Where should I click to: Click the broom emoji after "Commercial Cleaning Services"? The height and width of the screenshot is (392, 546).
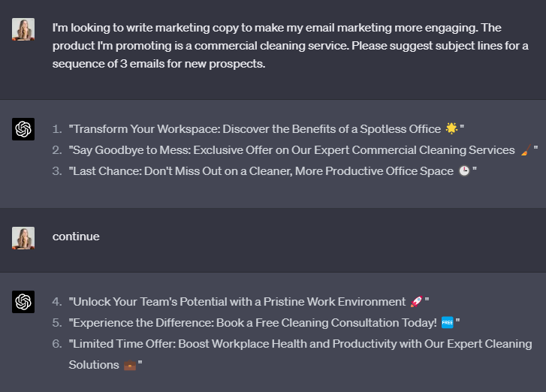click(x=524, y=150)
